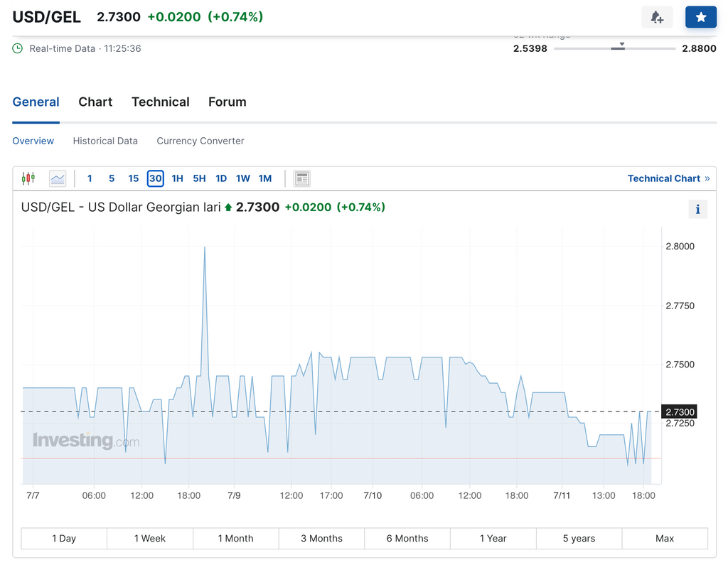The image size is (728, 570).
Task: Select candlestick chart type icon
Action: pyautogui.click(x=28, y=178)
